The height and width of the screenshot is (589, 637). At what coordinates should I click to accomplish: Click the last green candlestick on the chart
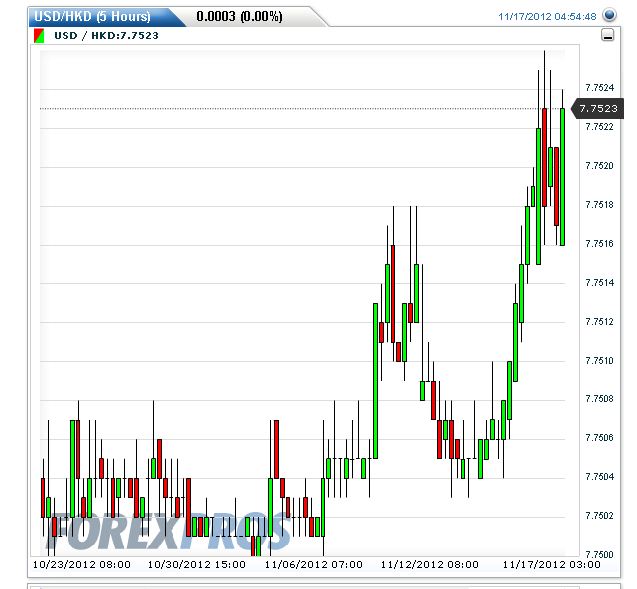[562, 177]
